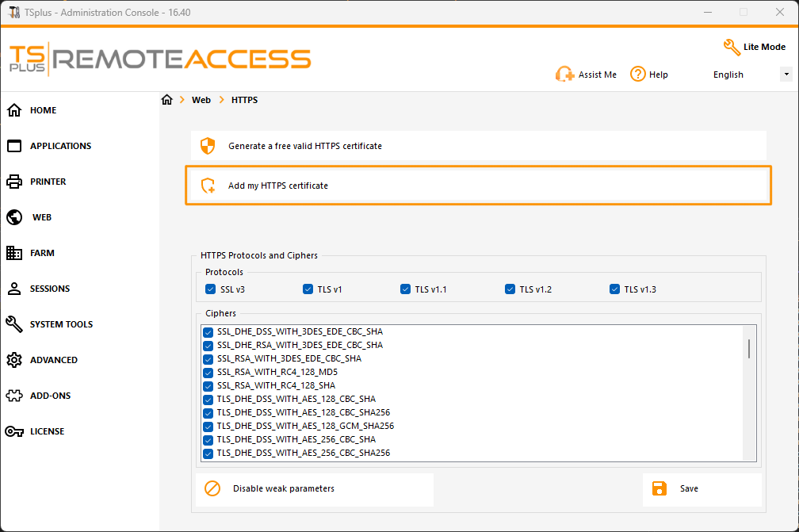The image size is (799, 532).
Task: Click the License key icon in sidebar
Action: pyautogui.click(x=14, y=431)
